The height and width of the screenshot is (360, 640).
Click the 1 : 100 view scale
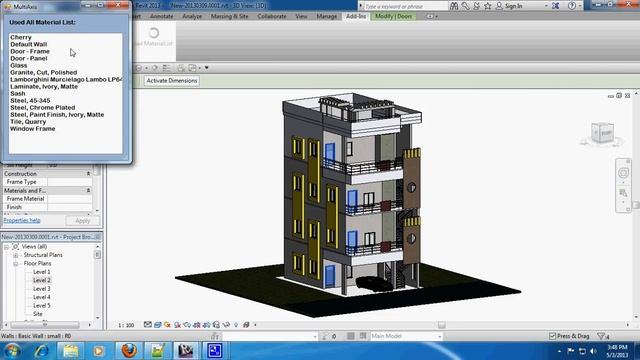tap(126, 325)
